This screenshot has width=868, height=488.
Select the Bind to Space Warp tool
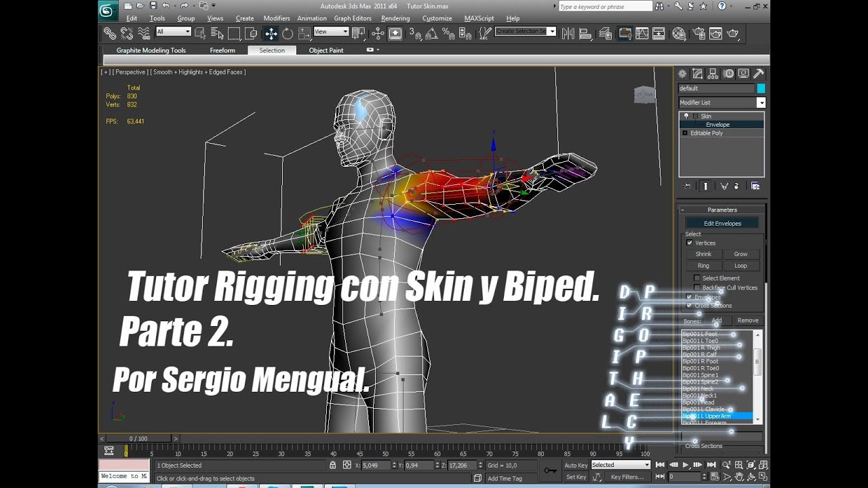[x=144, y=33]
